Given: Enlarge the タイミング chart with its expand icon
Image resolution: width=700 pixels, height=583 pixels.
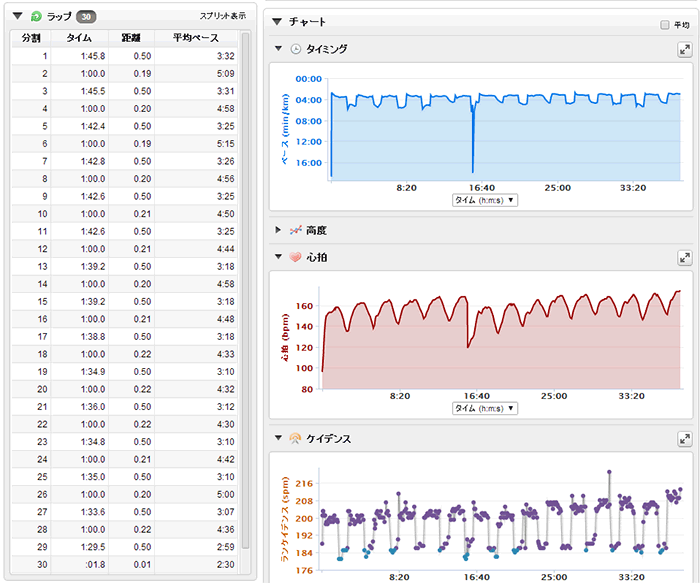Looking at the screenshot, I should click(x=684, y=49).
